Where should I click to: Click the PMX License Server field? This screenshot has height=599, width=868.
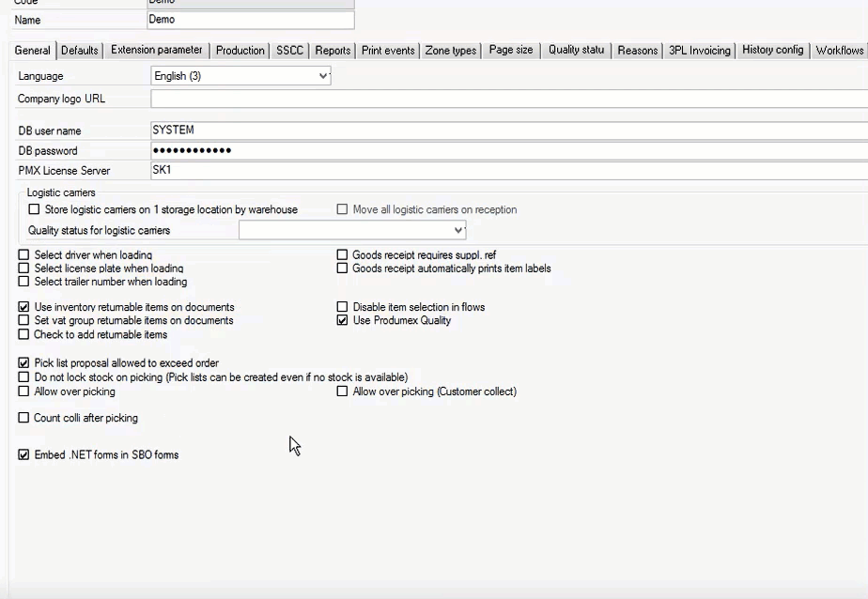507,171
